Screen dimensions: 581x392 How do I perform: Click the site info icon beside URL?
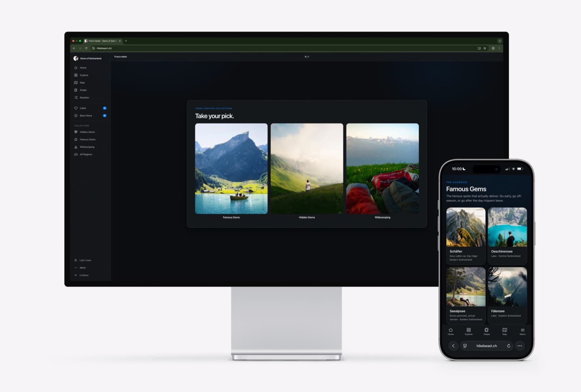(x=94, y=48)
